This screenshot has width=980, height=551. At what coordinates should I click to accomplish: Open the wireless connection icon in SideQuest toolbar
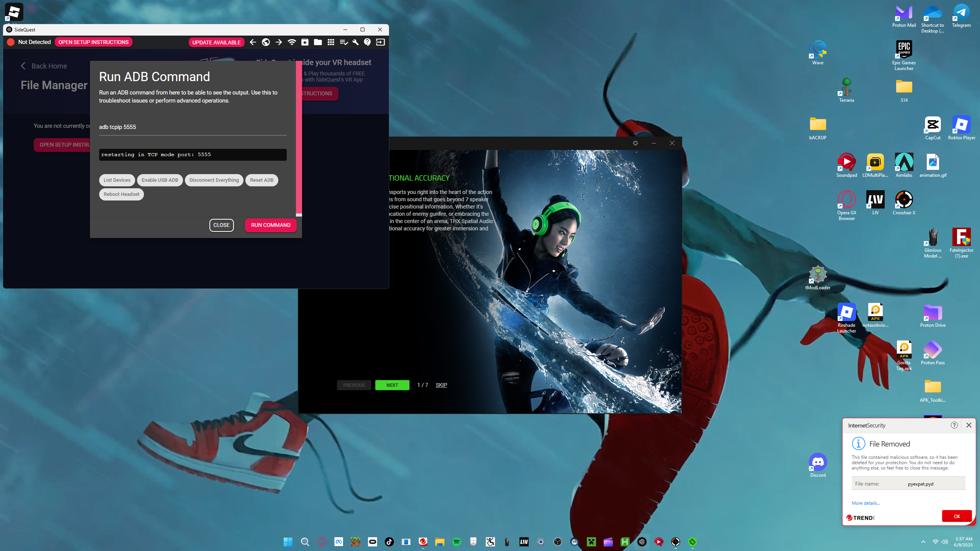(292, 42)
